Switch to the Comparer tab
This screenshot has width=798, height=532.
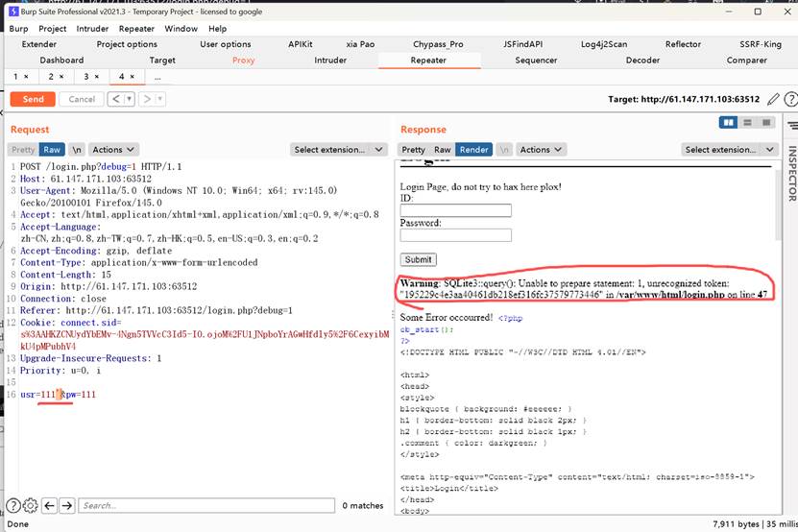click(746, 60)
